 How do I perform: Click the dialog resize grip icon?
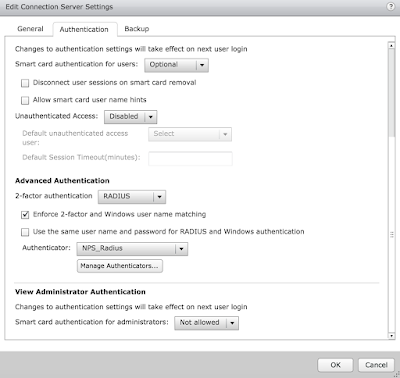pos(396,375)
